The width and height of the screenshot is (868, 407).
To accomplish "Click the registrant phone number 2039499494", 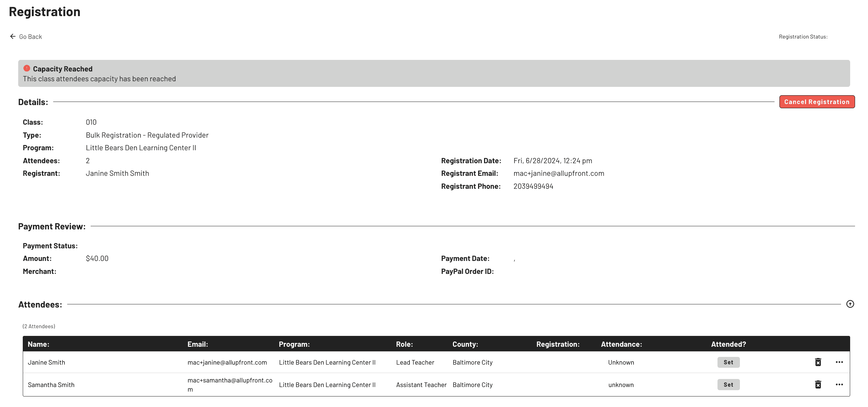I will click(x=533, y=186).
